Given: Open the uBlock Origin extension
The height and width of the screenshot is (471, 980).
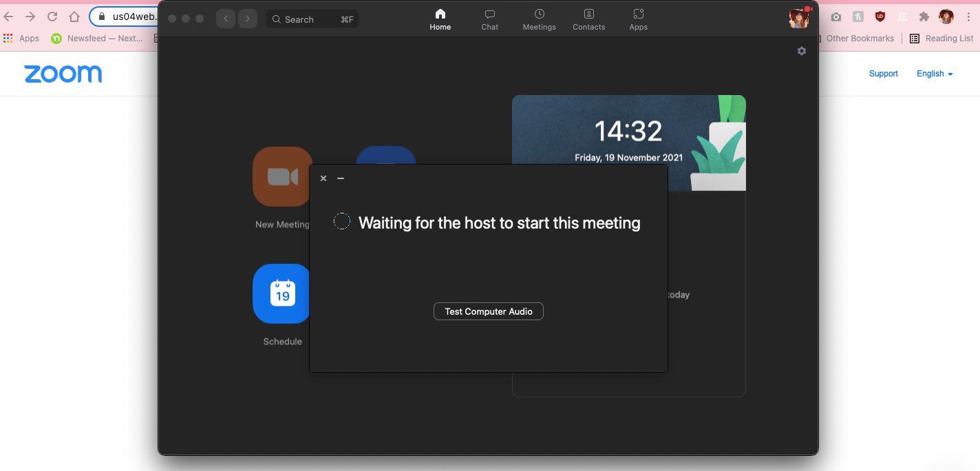Looking at the screenshot, I should click(880, 17).
